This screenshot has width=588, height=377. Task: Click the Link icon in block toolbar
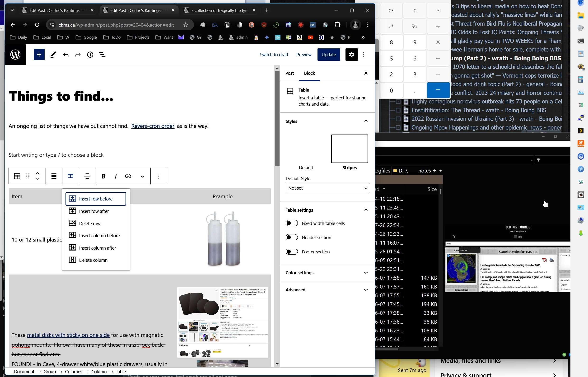(128, 176)
